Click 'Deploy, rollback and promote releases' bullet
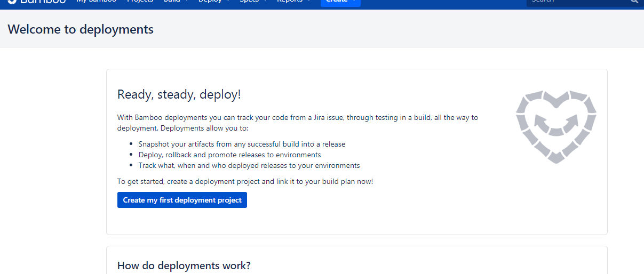644x274 pixels. (x=229, y=155)
